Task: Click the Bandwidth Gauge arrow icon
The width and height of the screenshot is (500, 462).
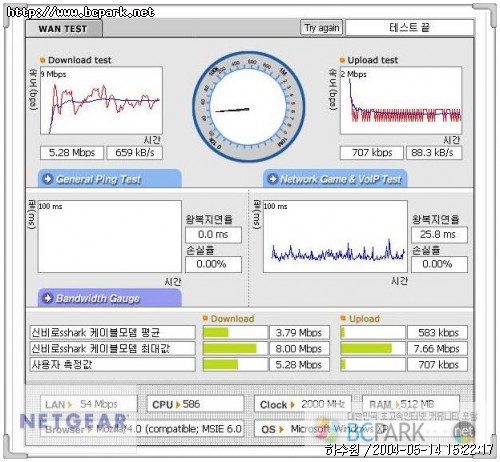Action: (x=48, y=298)
